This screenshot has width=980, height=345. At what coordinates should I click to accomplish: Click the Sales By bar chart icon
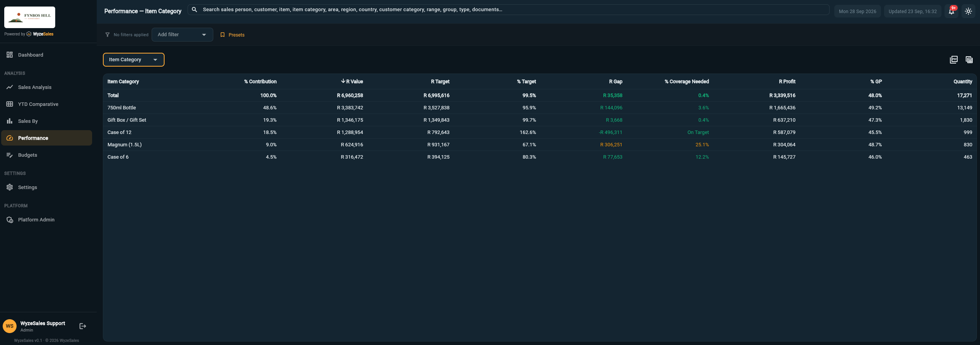(10, 121)
